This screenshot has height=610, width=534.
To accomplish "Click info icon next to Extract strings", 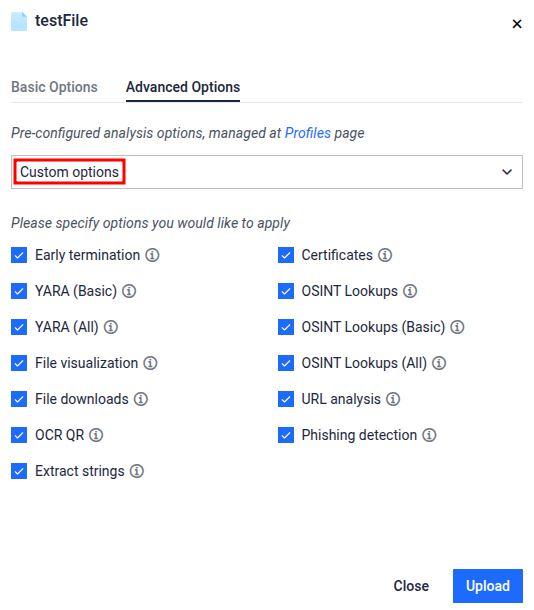I will pyautogui.click(x=137, y=471).
